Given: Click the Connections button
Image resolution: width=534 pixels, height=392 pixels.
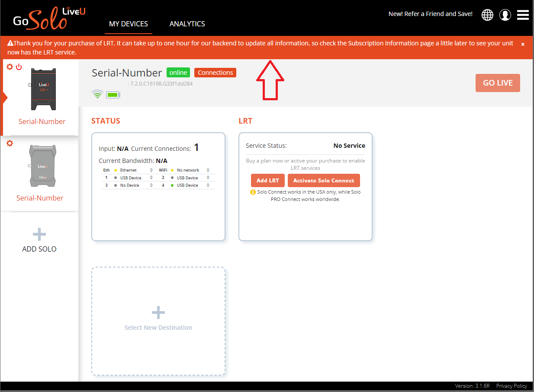Looking at the screenshot, I should [216, 73].
